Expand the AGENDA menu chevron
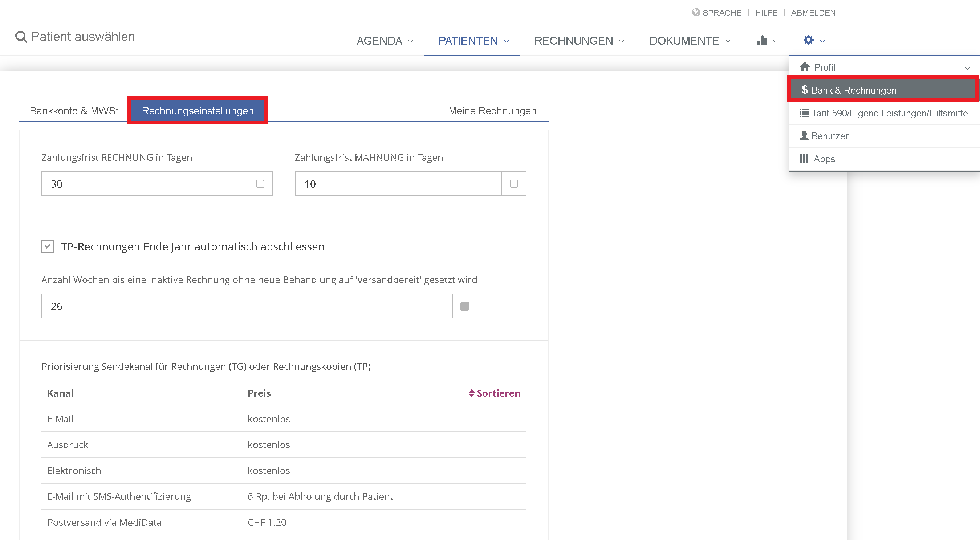980x540 pixels. click(x=411, y=41)
